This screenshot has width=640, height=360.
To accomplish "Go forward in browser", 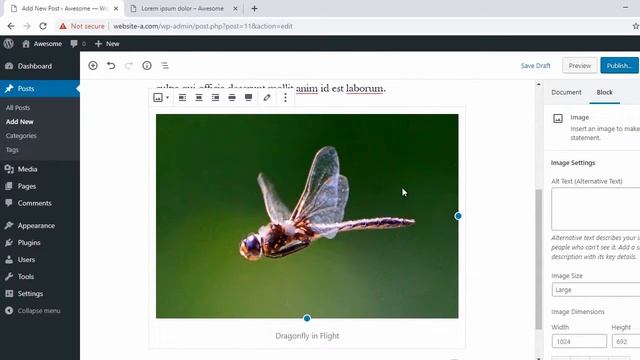I will [27, 26].
